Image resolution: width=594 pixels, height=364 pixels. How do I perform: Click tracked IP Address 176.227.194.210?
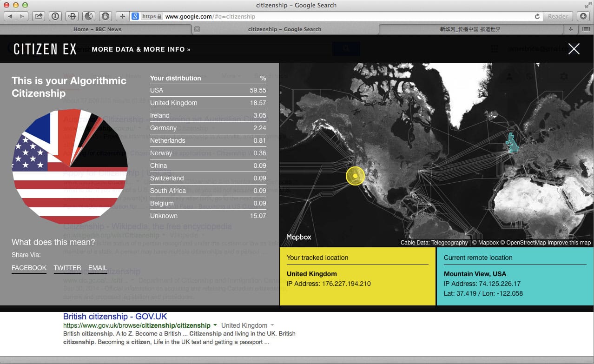(x=329, y=284)
